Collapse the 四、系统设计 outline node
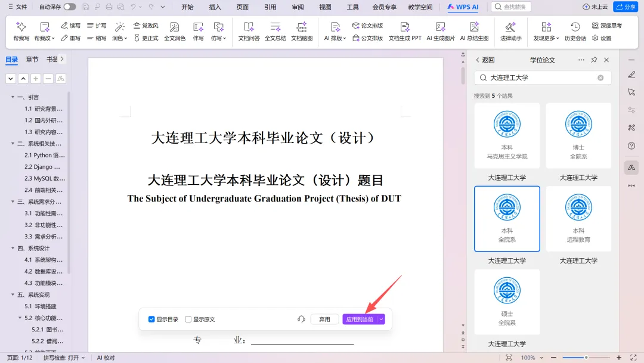644x363 pixels. click(13, 248)
